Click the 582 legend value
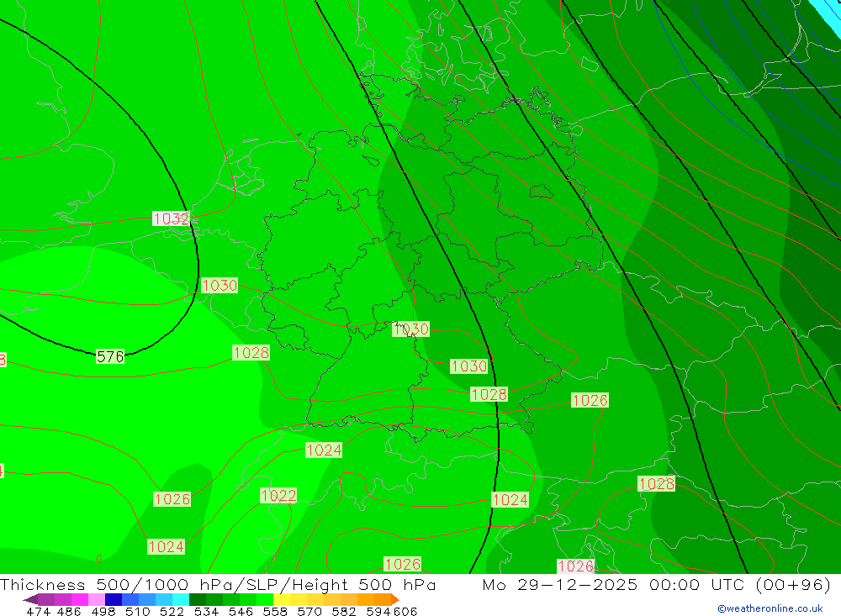841x616 pixels. (x=344, y=611)
